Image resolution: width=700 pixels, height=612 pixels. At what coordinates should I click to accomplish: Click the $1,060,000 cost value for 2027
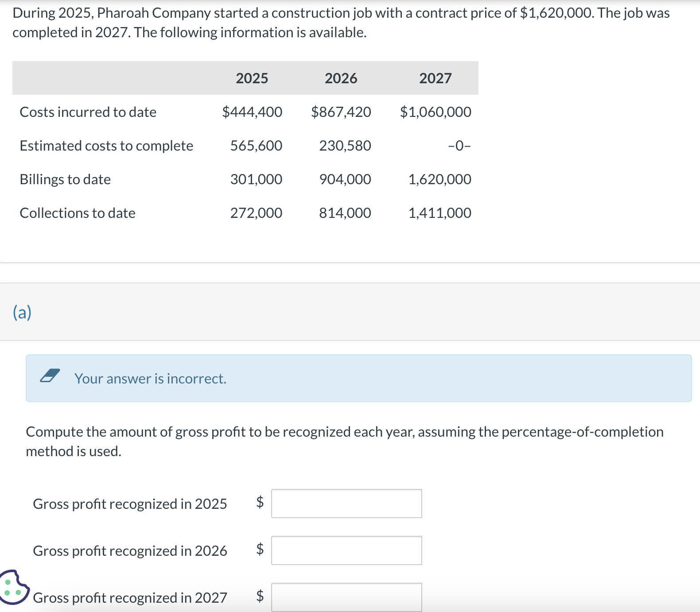click(436, 112)
